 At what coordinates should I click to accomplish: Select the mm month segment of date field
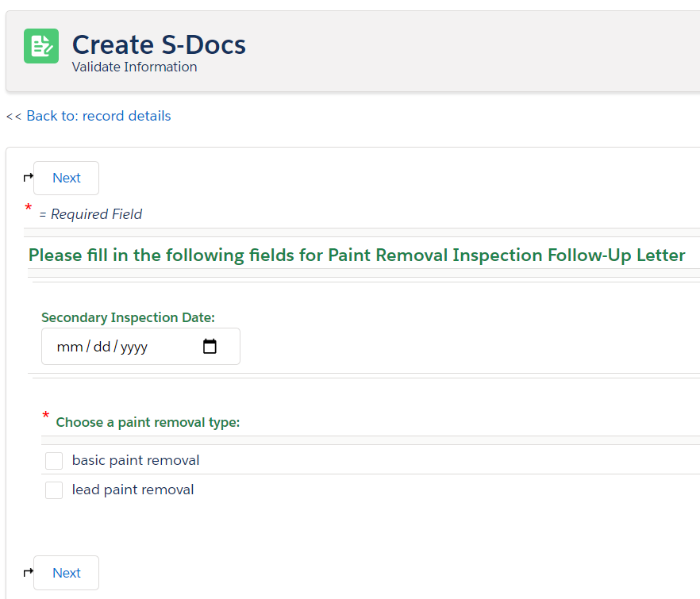[x=70, y=347]
